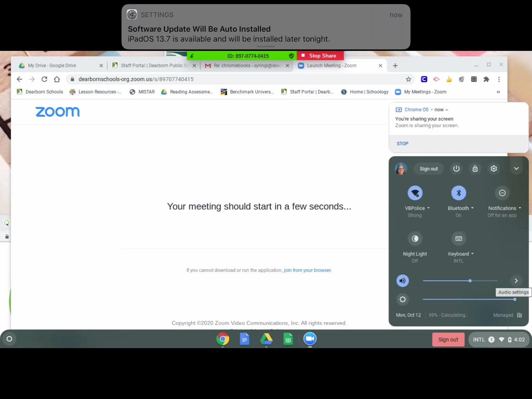
Task: Open the status tray showing 4:02
Action: 498,339
